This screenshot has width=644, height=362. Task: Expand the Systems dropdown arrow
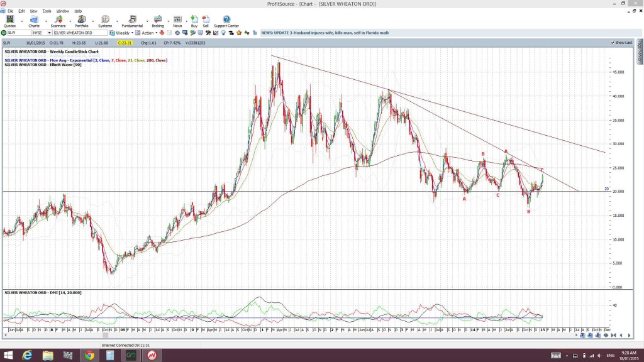[x=117, y=21]
